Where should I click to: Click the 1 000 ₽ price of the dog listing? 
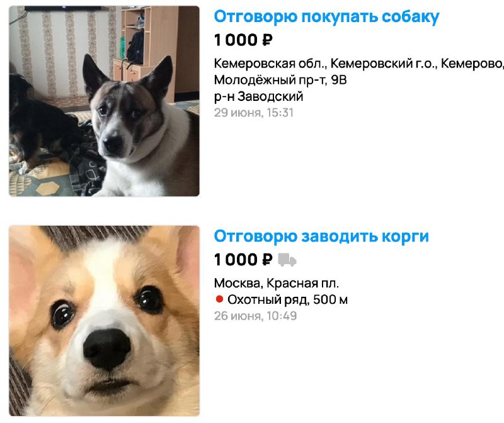click(x=243, y=40)
